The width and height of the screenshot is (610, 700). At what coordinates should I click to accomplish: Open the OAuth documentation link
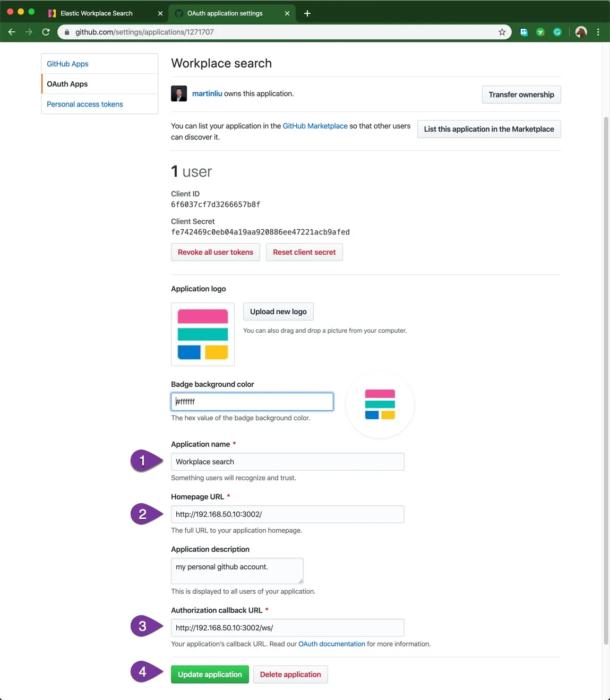point(331,644)
